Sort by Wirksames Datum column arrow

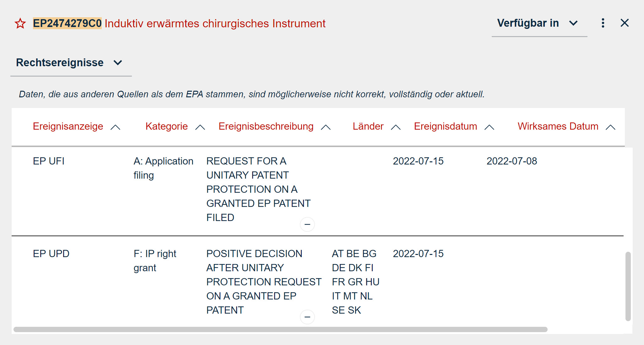click(610, 127)
